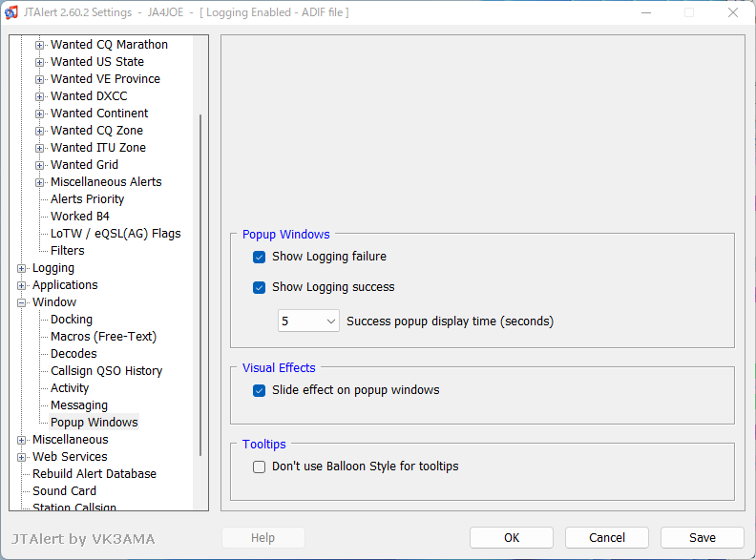Select Sound Card in the tree
The width and height of the screenshot is (756, 560).
pyautogui.click(x=65, y=491)
